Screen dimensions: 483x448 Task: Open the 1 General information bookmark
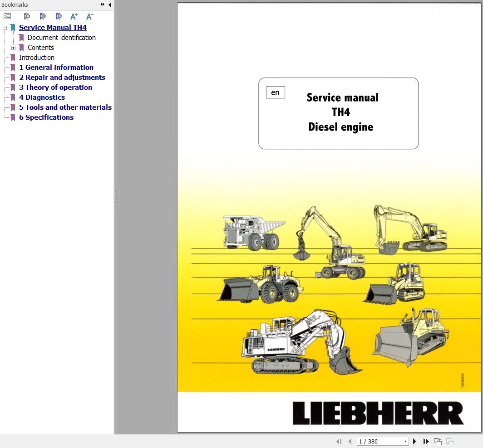tap(56, 68)
